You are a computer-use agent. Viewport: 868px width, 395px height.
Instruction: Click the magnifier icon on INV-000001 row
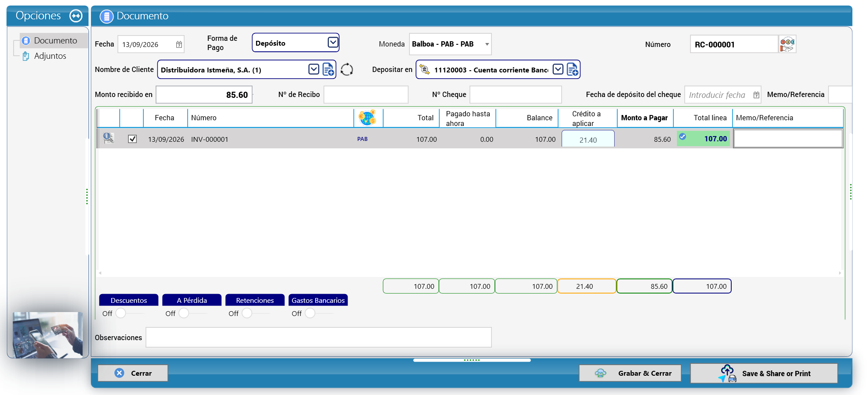click(108, 138)
